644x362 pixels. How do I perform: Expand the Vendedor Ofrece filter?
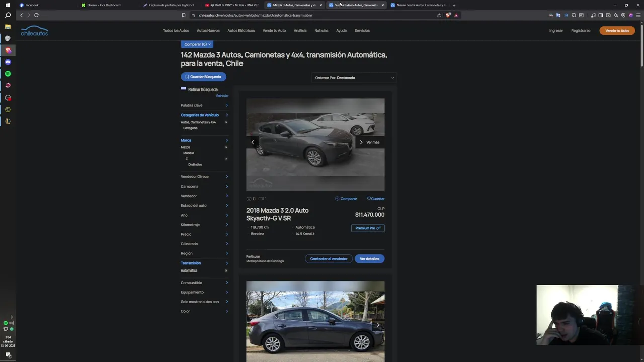pyautogui.click(x=205, y=176)
